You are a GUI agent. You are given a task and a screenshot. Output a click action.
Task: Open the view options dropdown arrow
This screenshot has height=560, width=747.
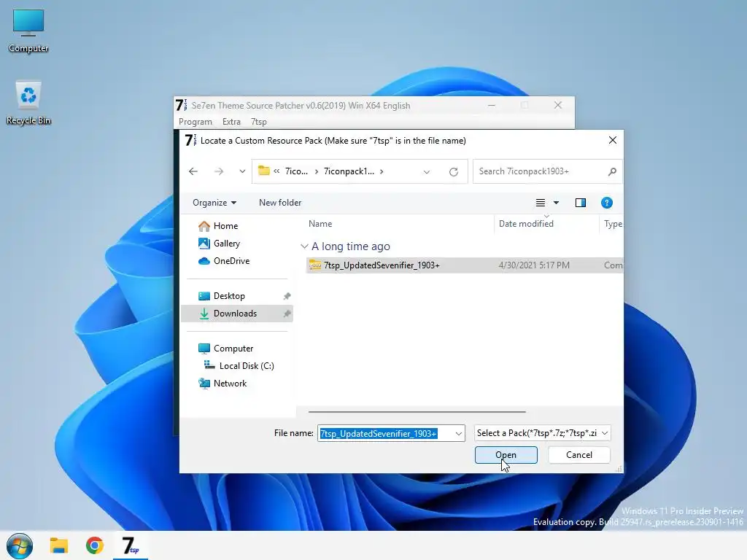coord(556,203)
